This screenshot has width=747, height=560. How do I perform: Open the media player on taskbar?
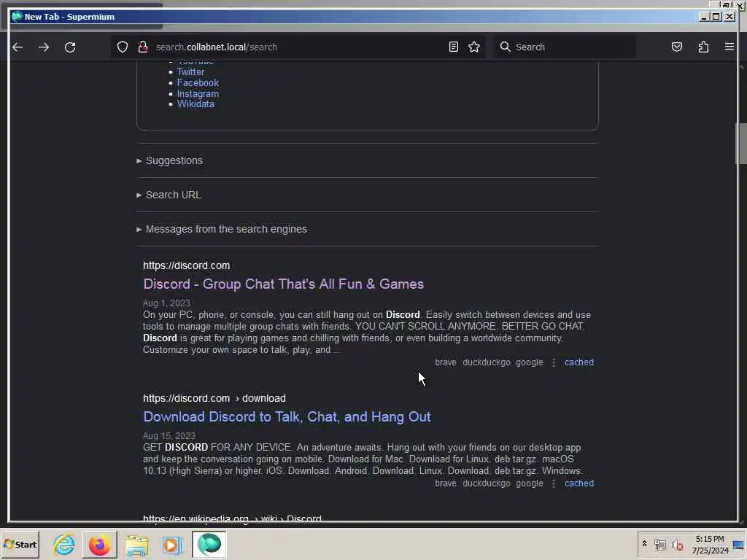pos(172,545)
